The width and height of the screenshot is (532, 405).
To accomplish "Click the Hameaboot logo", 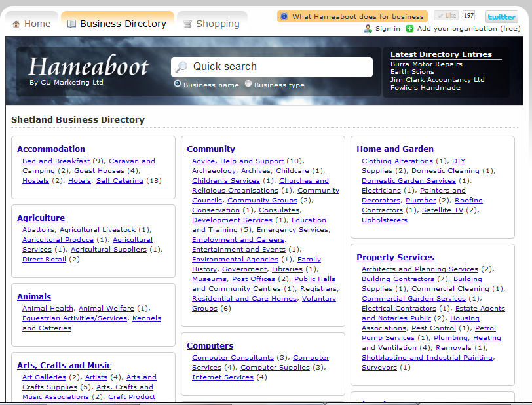I will [88, 67].
